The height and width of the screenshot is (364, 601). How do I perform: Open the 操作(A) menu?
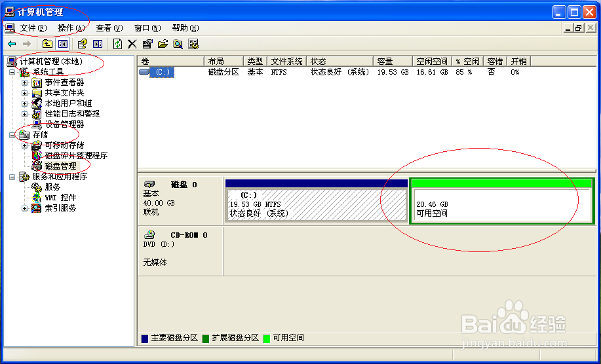pyautogui.click(x=71, y=28)
